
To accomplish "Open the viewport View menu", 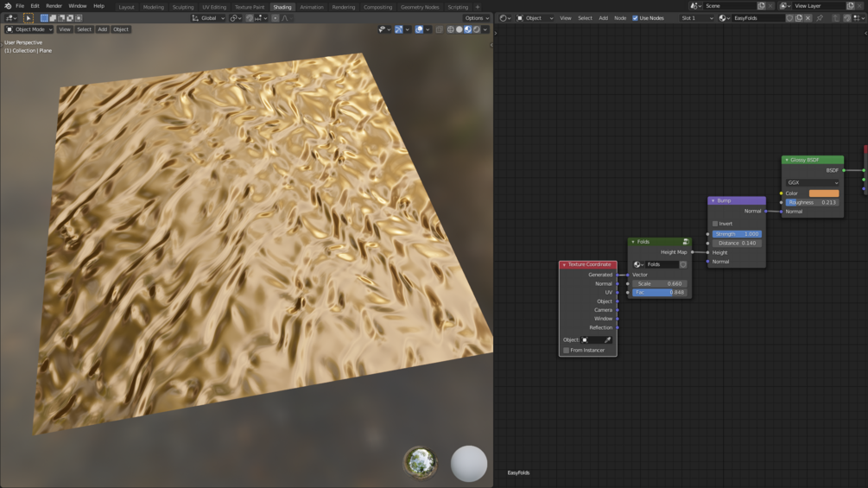I will pos(65,29).
